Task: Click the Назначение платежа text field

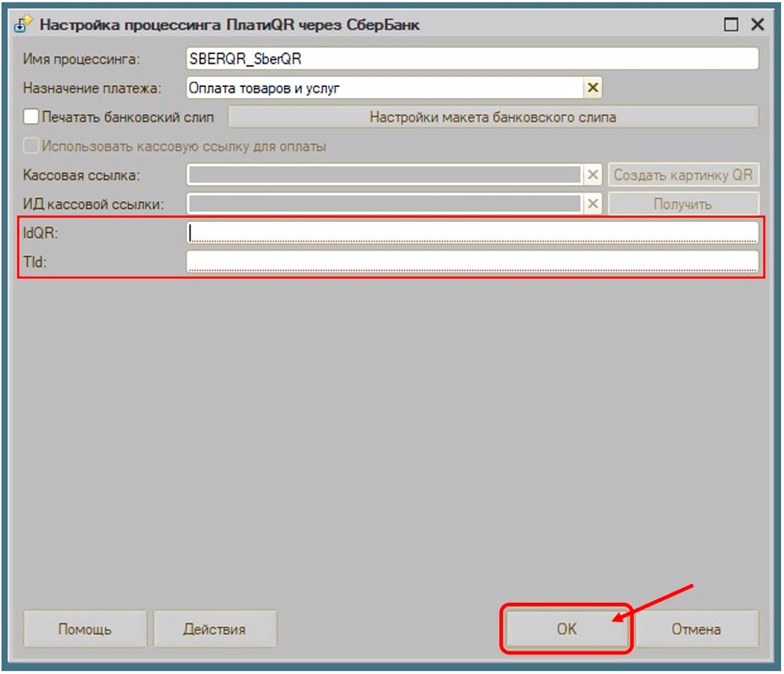Action: (x=385, y=88)
